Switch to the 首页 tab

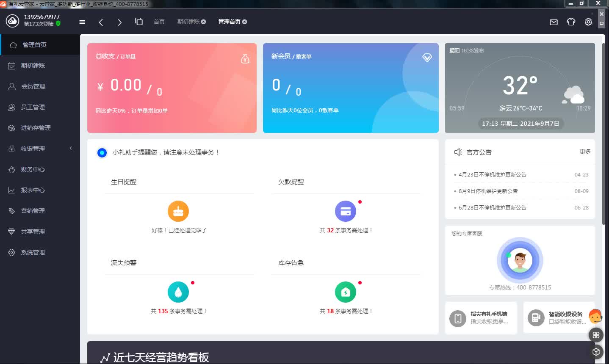tap(159, 22)
